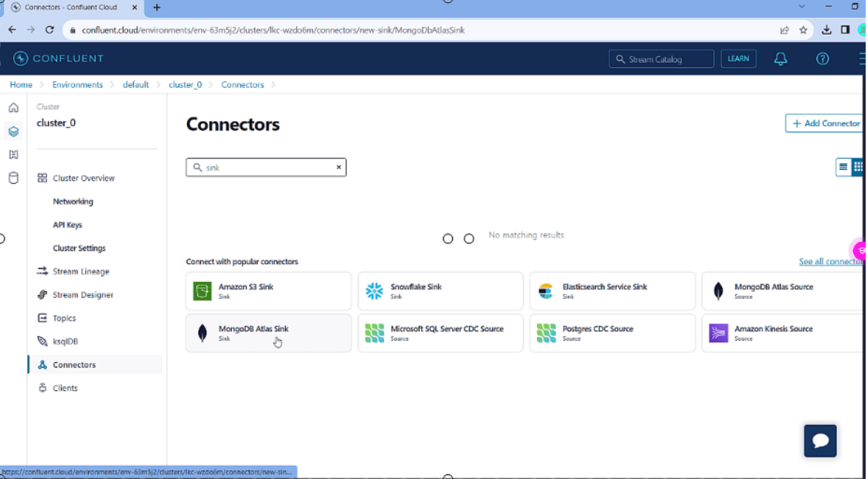This screenshot has height=479, width=868.
Task: Bookmark page with the star icon
Action: pos(804,30)
